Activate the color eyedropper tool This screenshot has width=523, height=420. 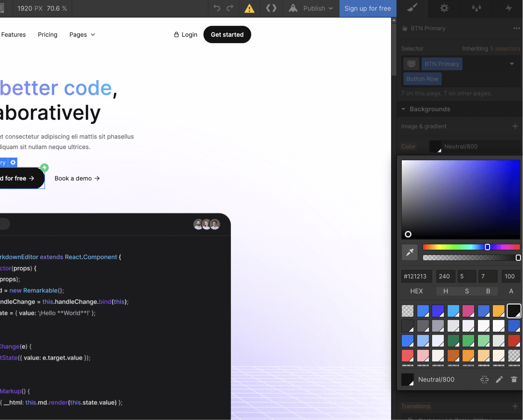(x=410, y=252)
